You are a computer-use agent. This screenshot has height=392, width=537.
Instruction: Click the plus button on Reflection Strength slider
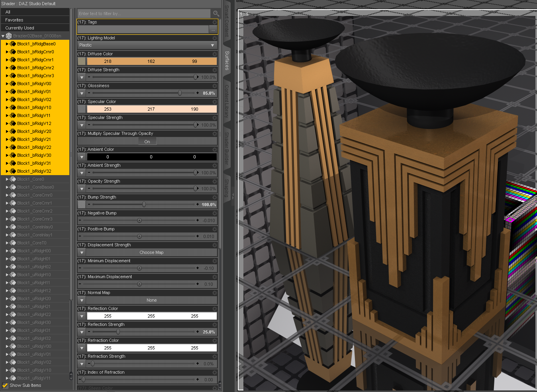click(198, 332)
